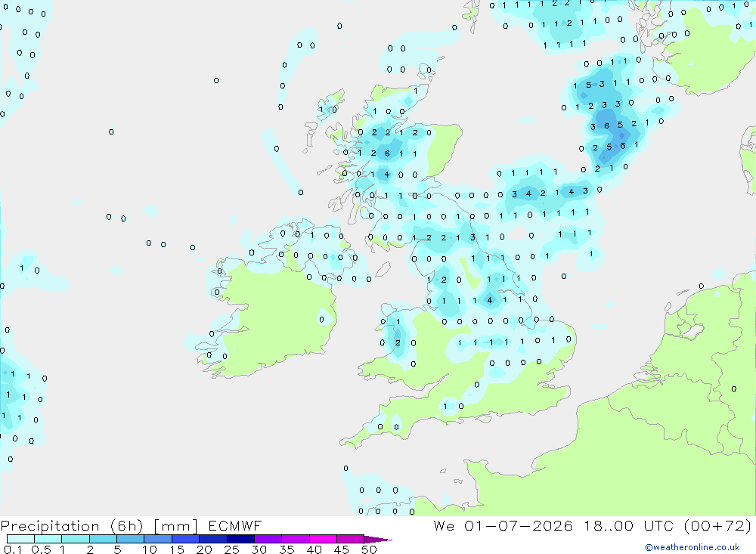Select the 30–35 mm violet legend swatch

point(268,539)
